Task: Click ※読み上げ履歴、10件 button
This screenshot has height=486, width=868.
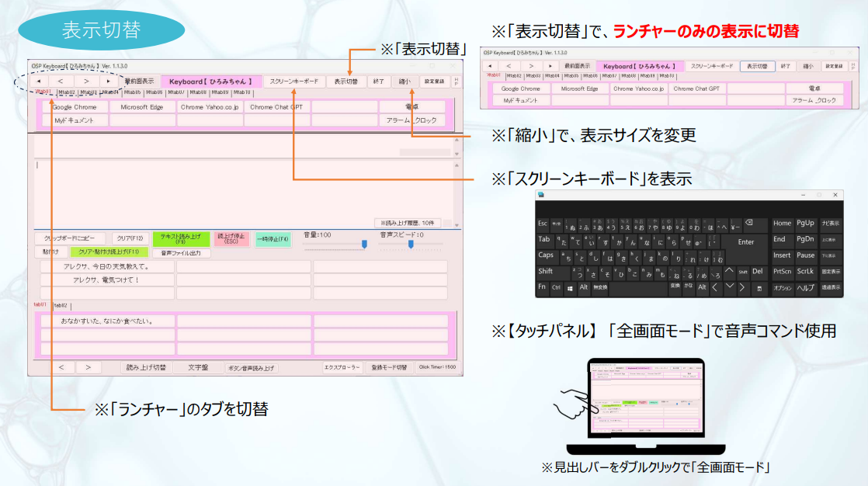Action: point(408,223)
